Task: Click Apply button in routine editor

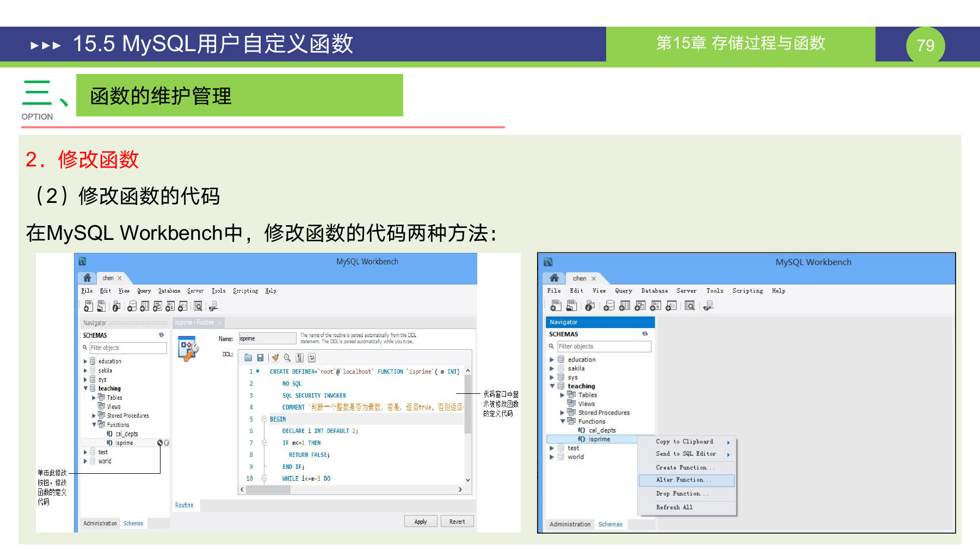Action: coord(421,522)
